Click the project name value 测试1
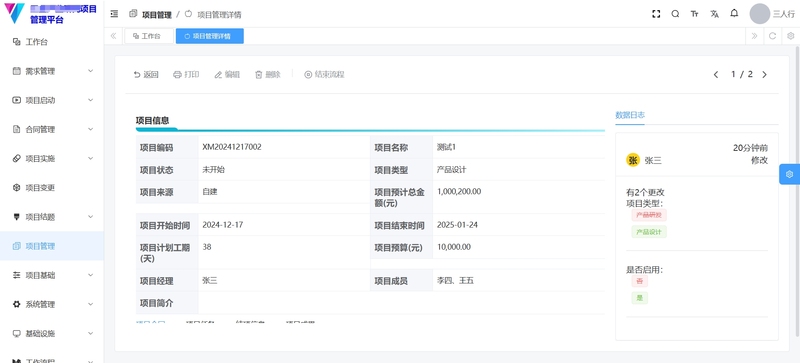Screen dimensions: 800x363 tap(446, 147)
